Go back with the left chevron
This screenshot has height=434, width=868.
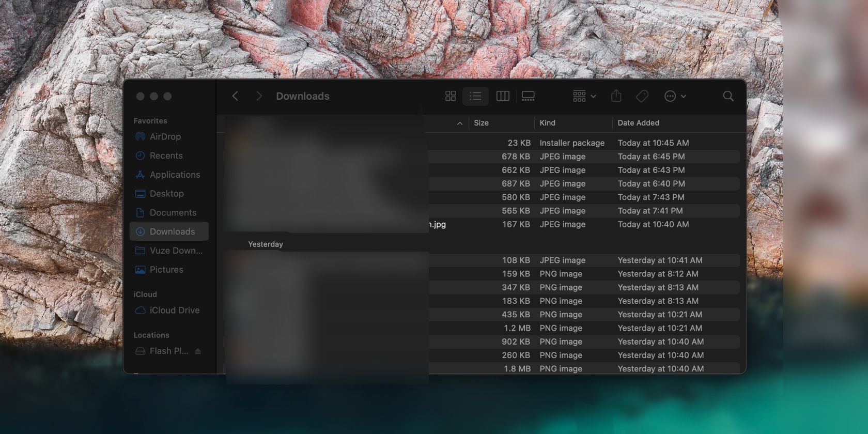[x=235, y=96]
